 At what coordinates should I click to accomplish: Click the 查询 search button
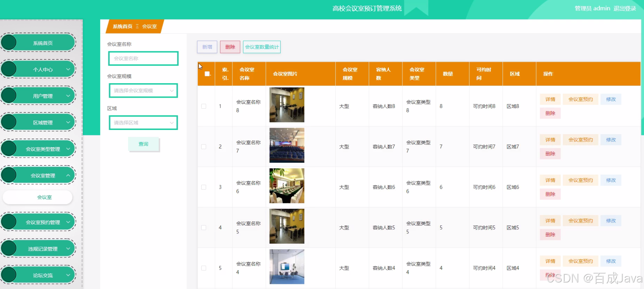click(144, 144)
